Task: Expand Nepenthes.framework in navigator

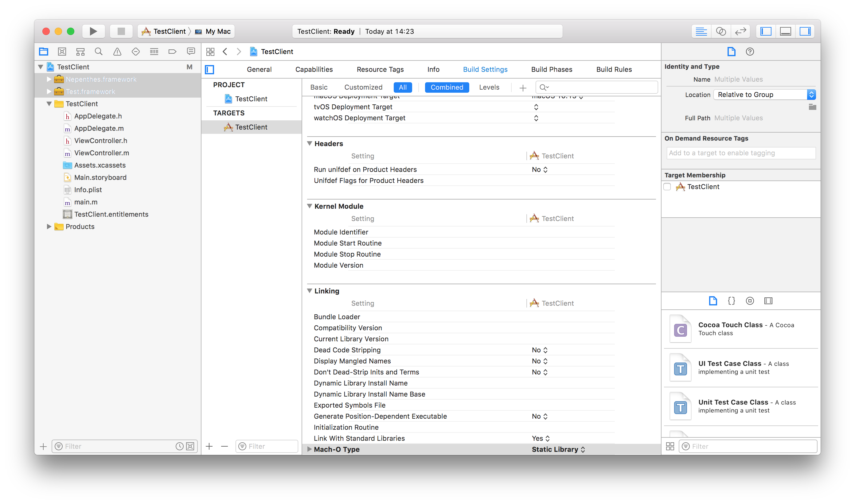Action: tap(49, 79)
